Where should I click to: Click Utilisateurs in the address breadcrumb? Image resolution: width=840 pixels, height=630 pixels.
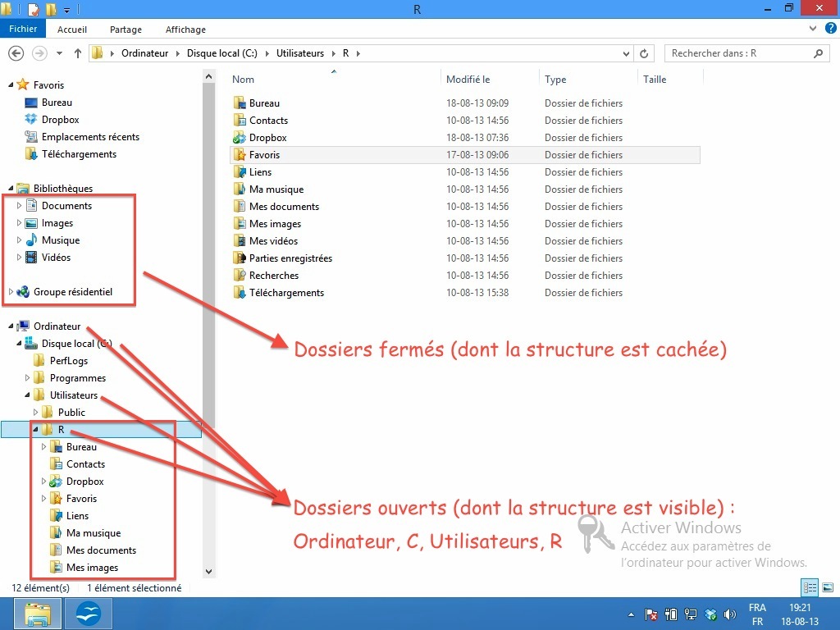pos(300,53)
